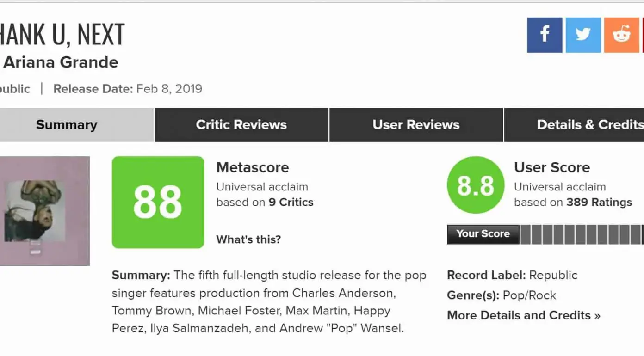The height and width of the screenshot is (356, 644).
Task: Open the User Reviews tab
Action: [x=416, y=125]
